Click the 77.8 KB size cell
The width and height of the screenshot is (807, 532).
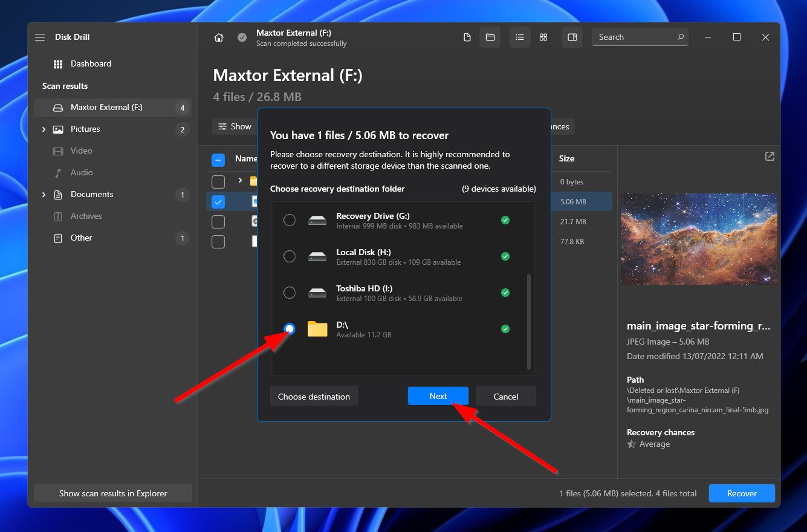coord(572,242)
